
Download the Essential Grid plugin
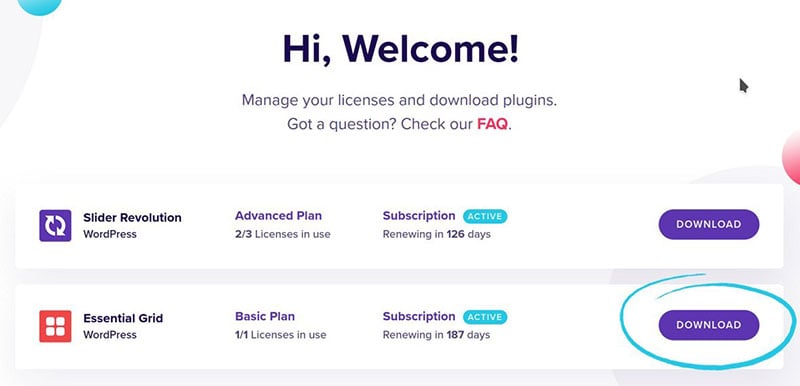pyautogui.click(x=709, y=325)
